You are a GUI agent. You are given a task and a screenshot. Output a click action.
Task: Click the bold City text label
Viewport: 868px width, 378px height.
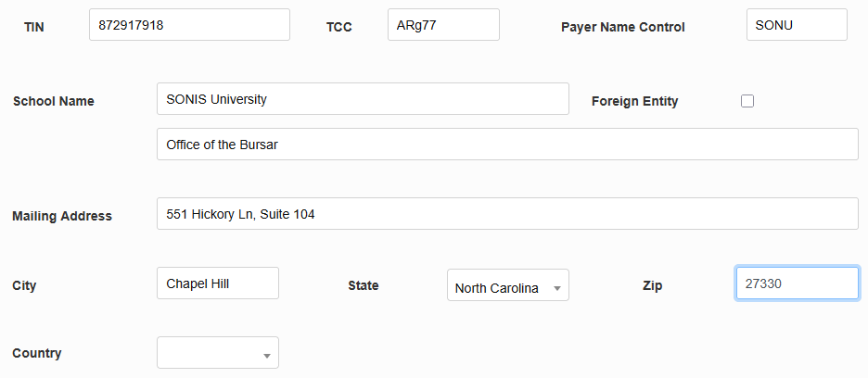(25, 285)
